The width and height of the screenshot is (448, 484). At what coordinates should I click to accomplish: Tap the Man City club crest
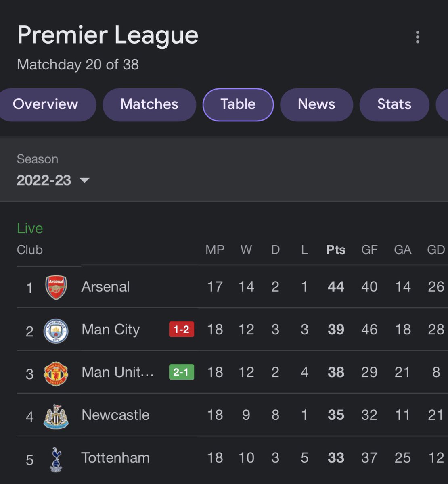[56, 331]
